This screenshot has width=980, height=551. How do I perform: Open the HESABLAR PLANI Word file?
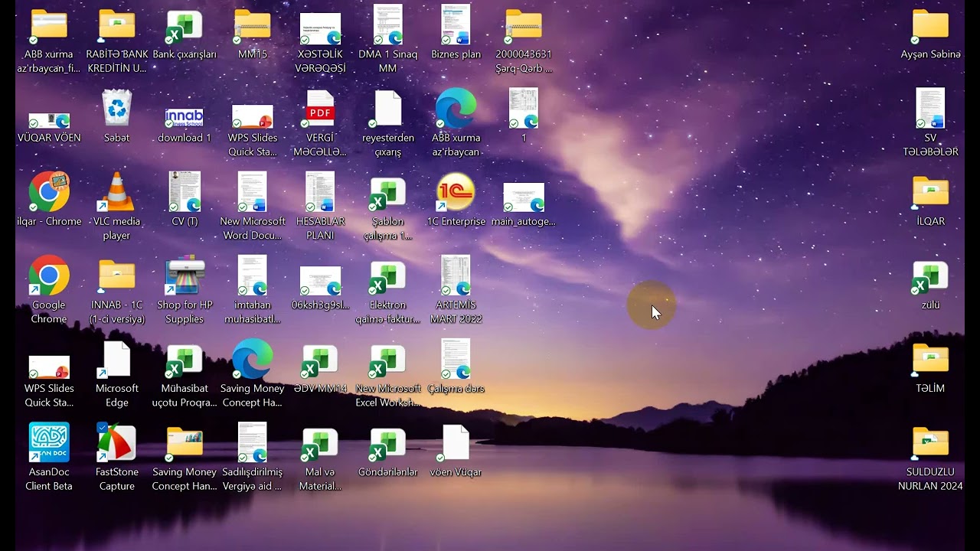pyautogui.click(x=320, y=192)
